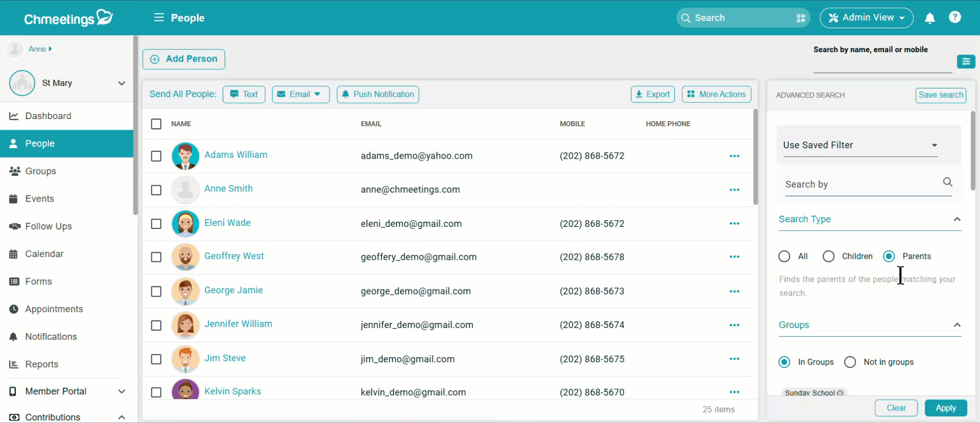This screenshot has height=423, width=980.
Task: Click the people table vertical scrollbar
Action: pos(755,157)
